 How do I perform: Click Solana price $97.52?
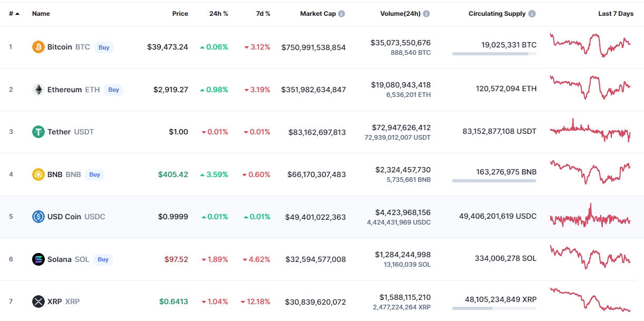pyautogui.click(x=176, y=259)
